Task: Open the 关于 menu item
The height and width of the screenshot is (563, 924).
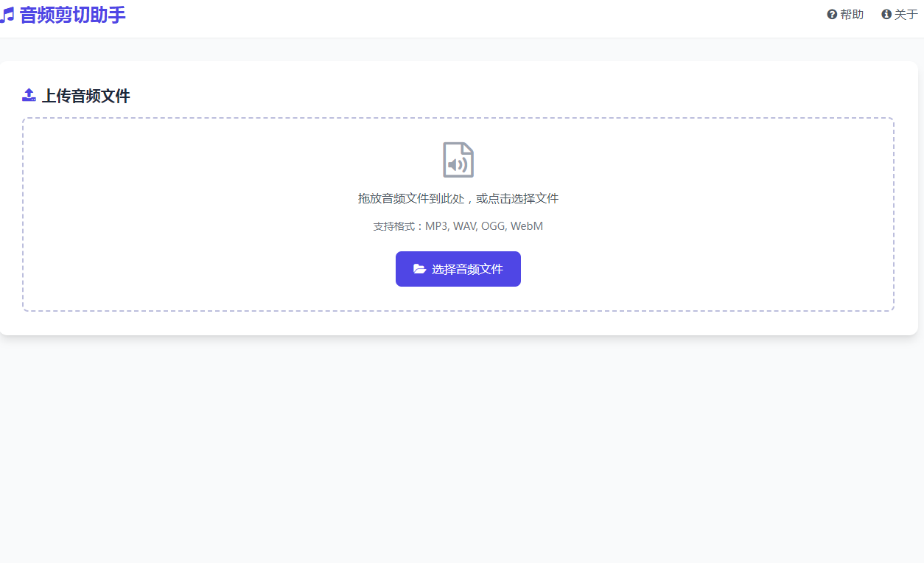Action: point(899,13)
